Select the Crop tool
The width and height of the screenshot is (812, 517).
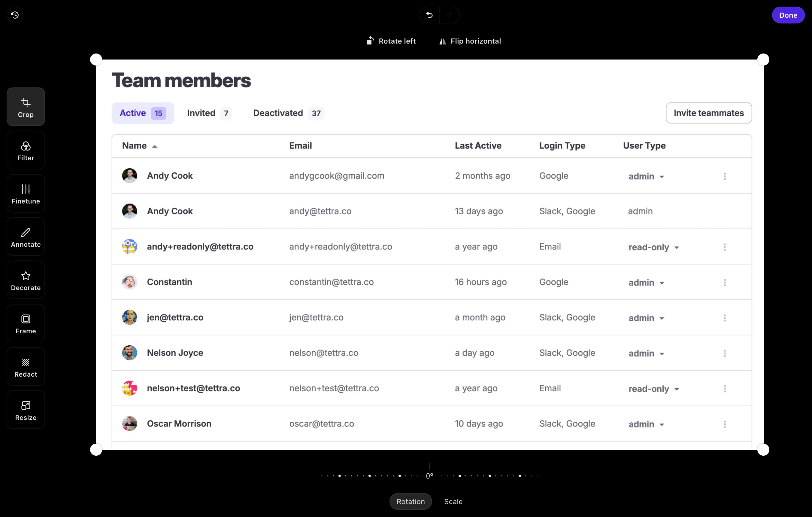26,107
